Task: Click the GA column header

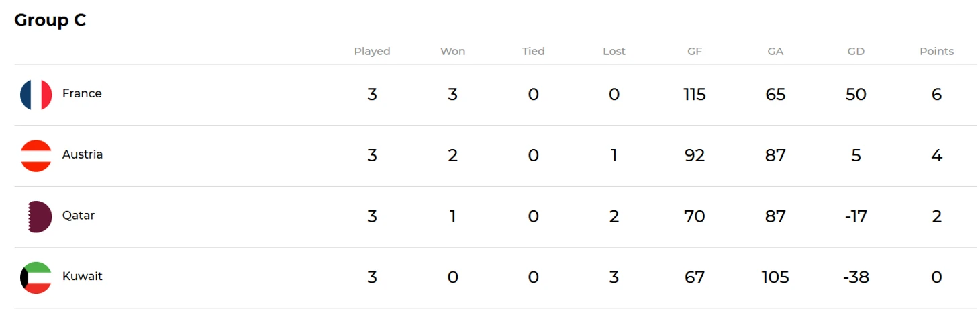Action: pos(775,51)
